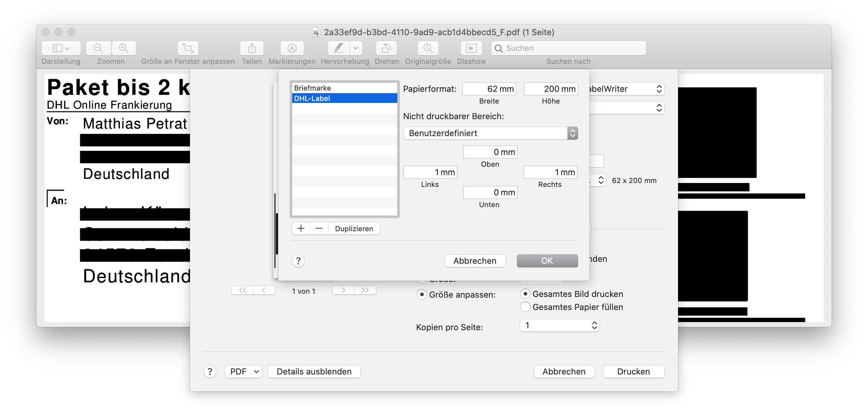Open help in print dialog
868x409 pixels.
pyautogui.click(x=210, y=372)
